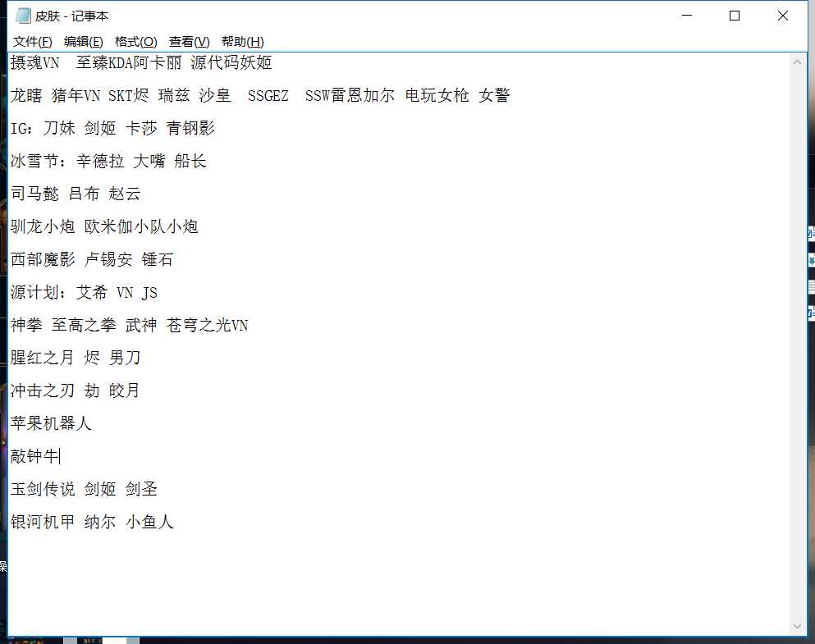Open the 帮助(H) menu
Screen dimensions: 815x644
pyautogui.click(x=243, y=42)
